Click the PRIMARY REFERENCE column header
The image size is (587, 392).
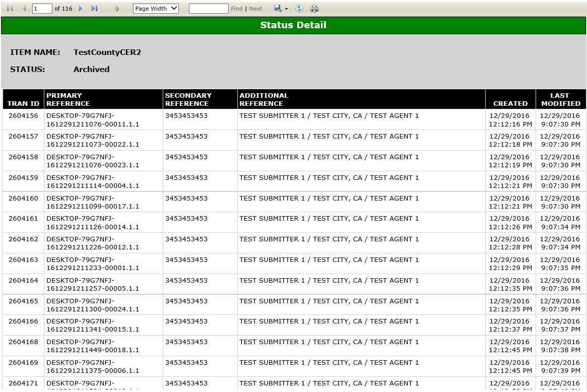pyautogui.click(x=68, y=99)
